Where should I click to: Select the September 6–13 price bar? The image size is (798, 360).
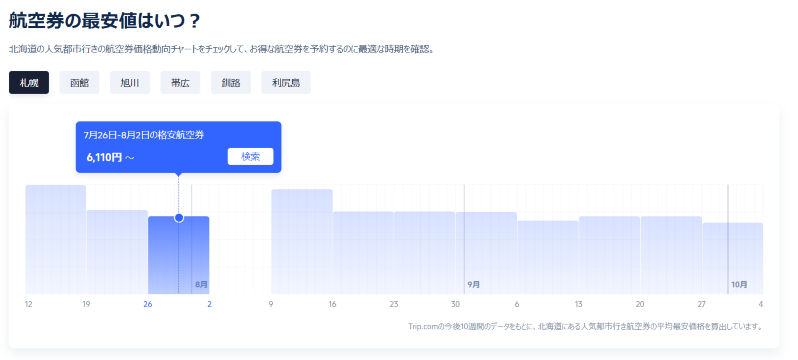point(548,257)
